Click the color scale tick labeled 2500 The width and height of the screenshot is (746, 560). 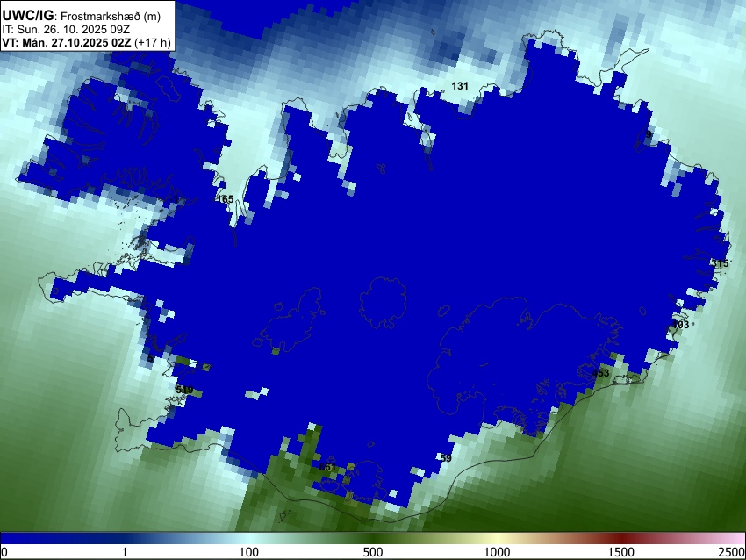coord(732,552)
